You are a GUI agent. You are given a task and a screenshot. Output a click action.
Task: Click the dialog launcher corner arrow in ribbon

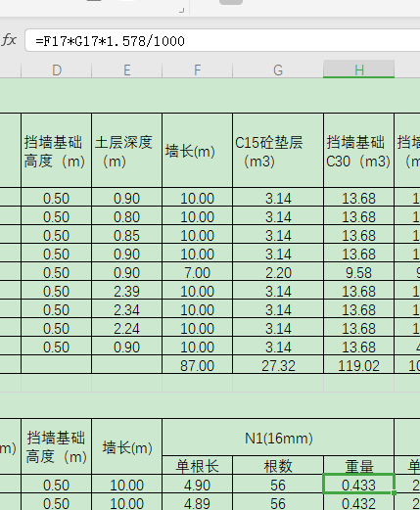[x=182, y=11]
